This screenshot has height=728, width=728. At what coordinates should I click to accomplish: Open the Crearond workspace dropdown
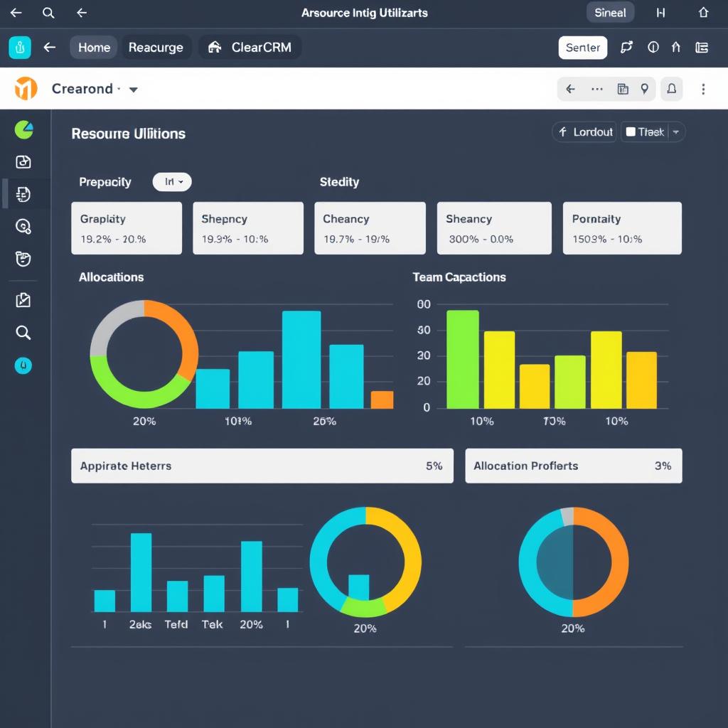pyautogui.click(x=134, y=89)
